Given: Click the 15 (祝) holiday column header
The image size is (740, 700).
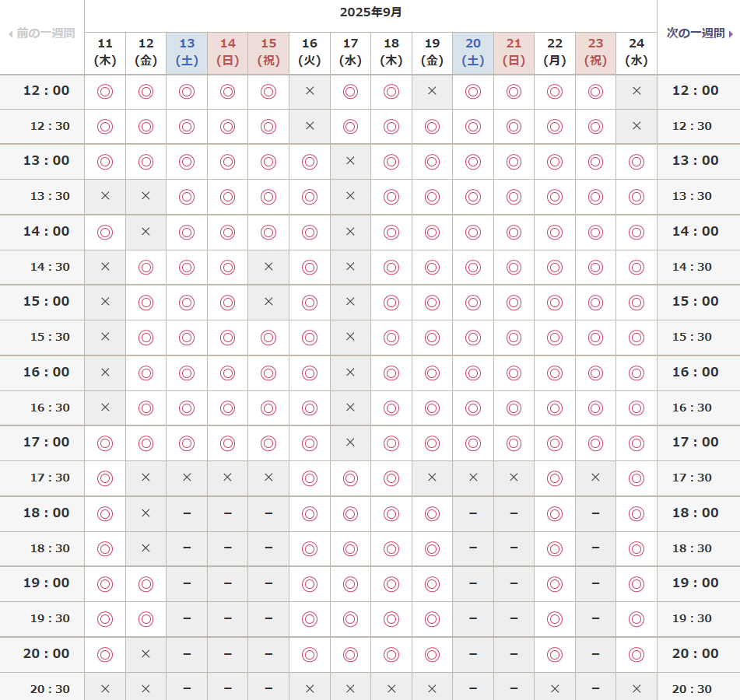Looking at the screenshot, I should click(x=268, y=52).
